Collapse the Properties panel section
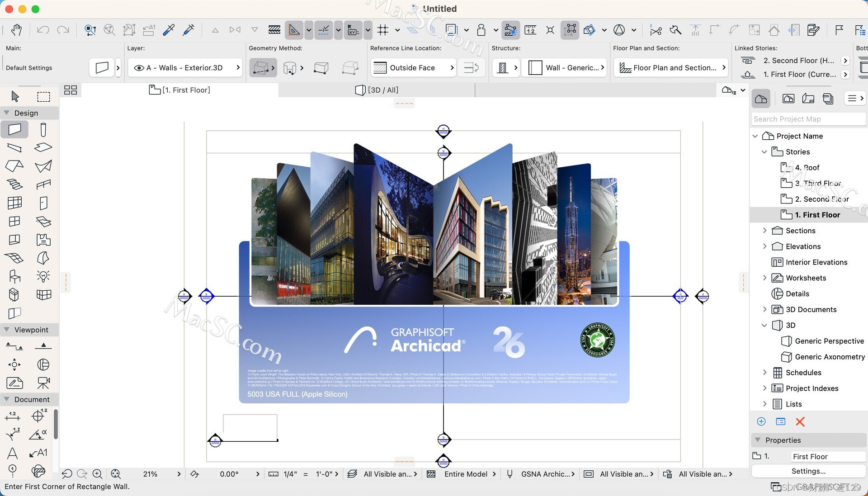The image size is (868, 496). coord(758,440)
